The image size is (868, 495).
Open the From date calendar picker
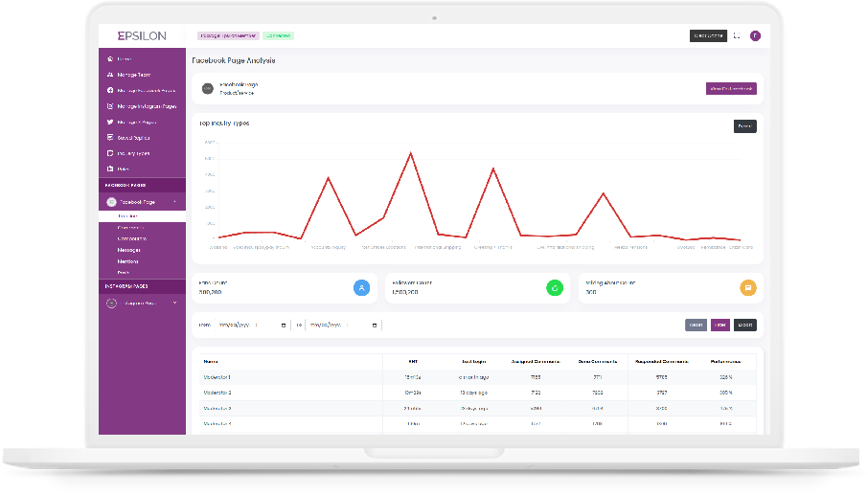point(284,326)
